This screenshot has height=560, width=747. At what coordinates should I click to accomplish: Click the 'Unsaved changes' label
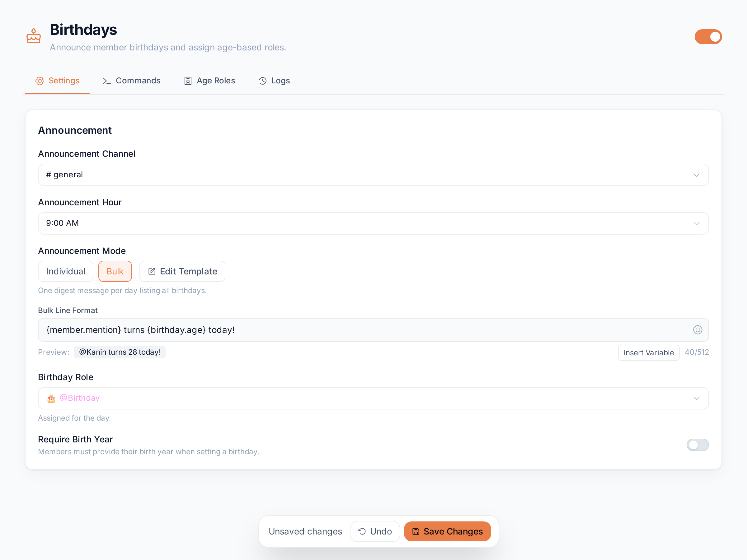point(305,531)
